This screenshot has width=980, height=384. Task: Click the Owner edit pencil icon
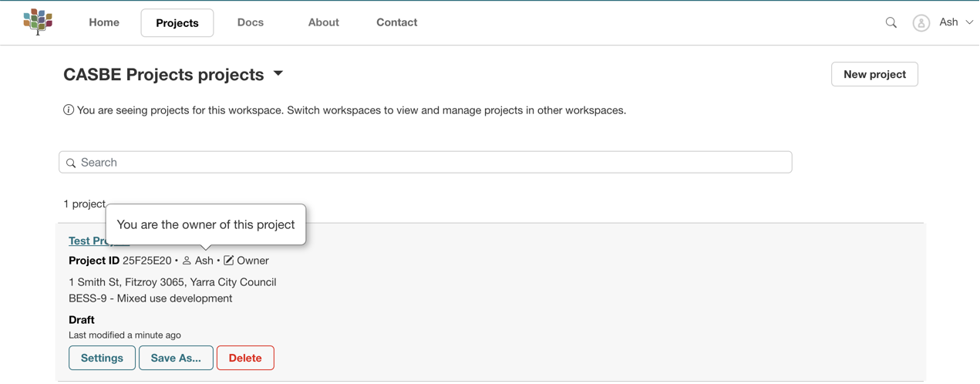tap(229, 261)
